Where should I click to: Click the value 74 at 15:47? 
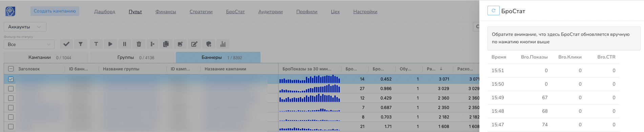pyautogui.click(x=545, y=125)
